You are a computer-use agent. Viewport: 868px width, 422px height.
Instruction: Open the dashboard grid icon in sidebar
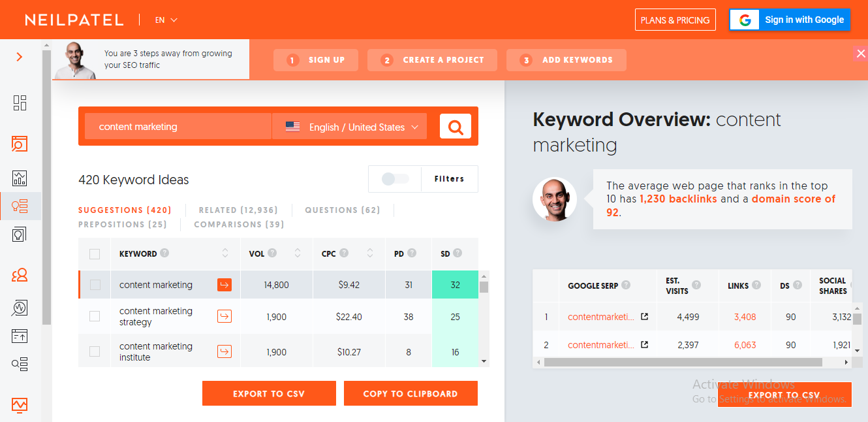(20, 103)
